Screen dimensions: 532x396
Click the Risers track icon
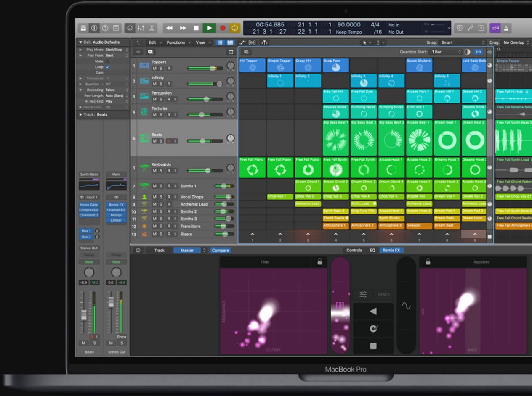tap(144, 234)
